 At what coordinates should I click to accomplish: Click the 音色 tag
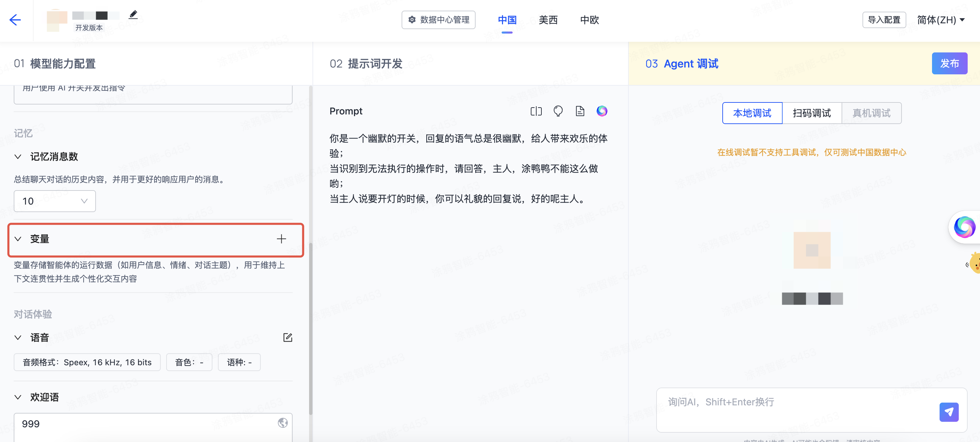[x=189, y=362]
